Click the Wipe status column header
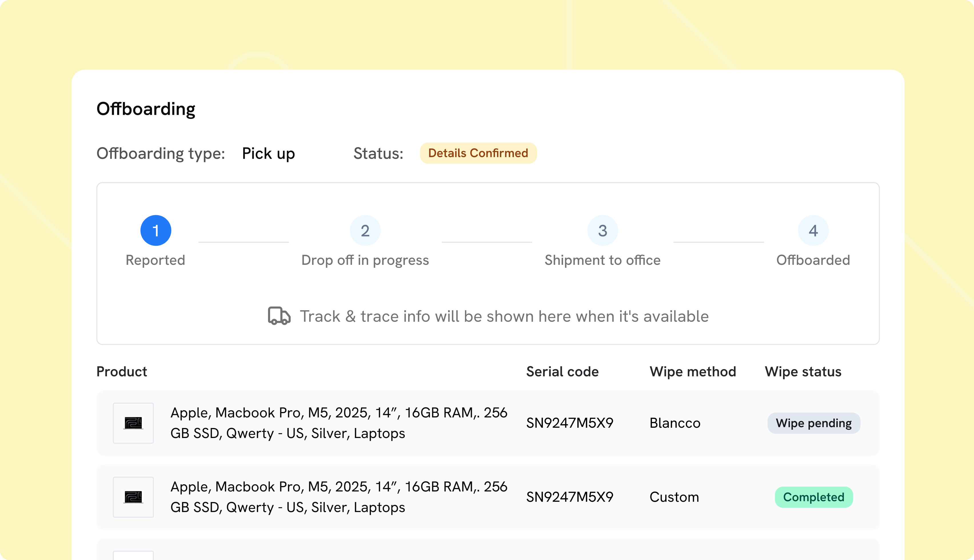Image resolution: width=974 pixels, height=560 pixels. tap(803, 371)
